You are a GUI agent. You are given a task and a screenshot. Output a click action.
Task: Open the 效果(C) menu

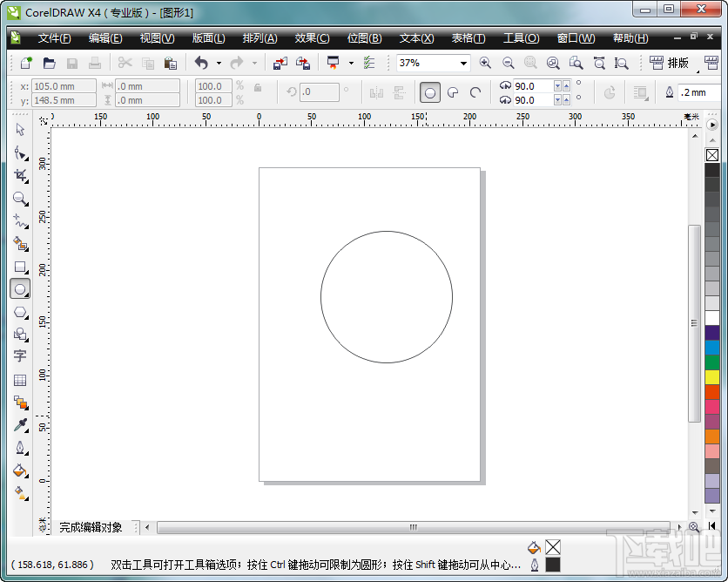(x=312, y=38)
